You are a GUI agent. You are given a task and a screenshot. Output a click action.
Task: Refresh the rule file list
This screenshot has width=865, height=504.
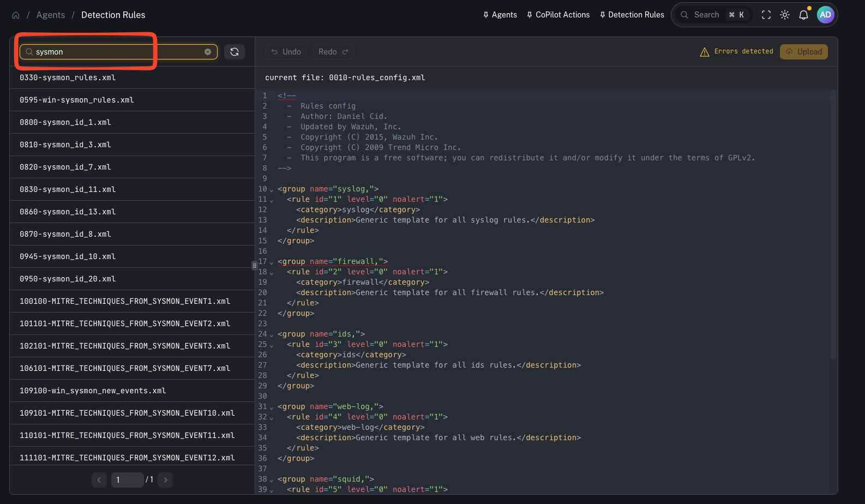tap(235, 52)
